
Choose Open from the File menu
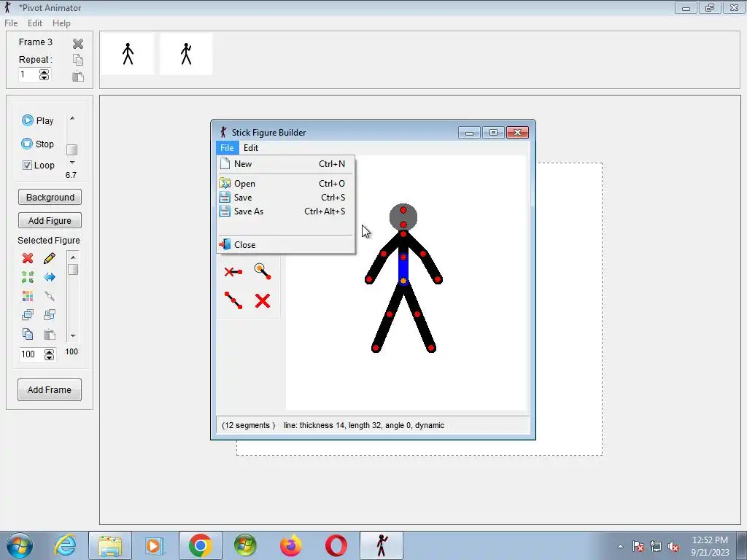(285, 183)
